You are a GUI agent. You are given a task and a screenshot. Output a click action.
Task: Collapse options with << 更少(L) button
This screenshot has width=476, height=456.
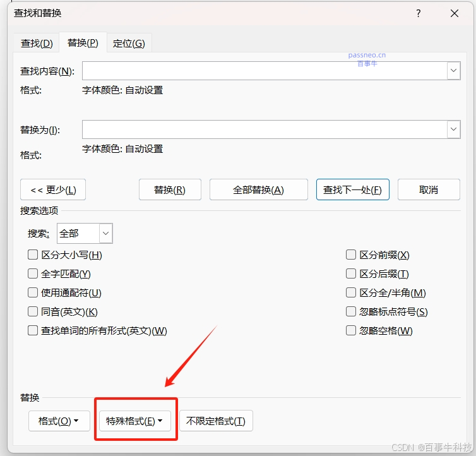53,189
